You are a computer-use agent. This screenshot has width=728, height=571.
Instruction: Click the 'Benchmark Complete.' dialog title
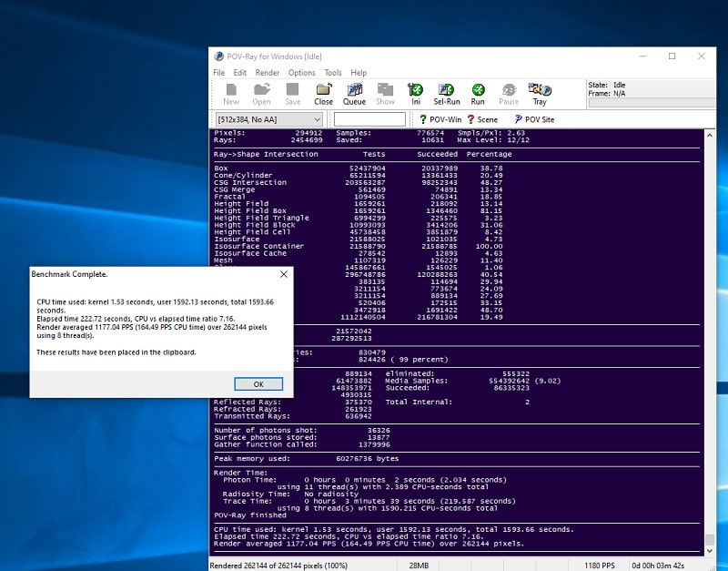[70, 274]
